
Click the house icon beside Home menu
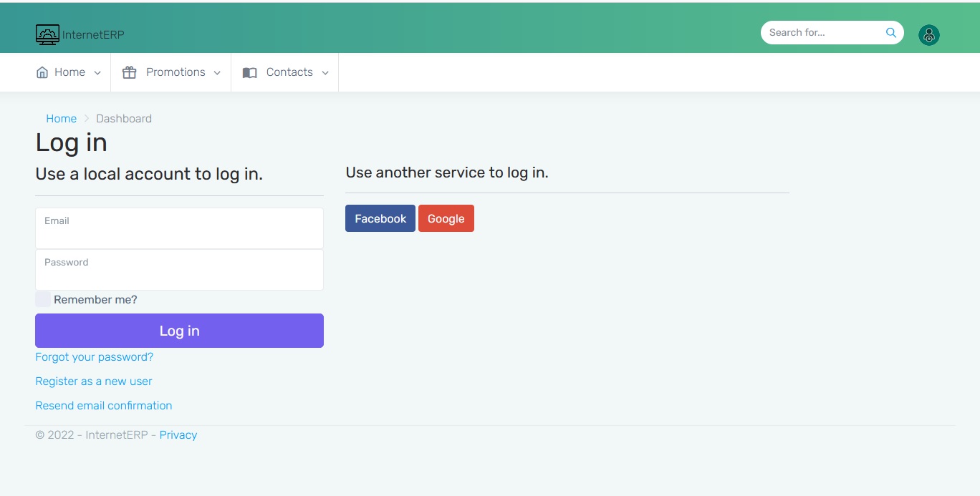(42, 72)
